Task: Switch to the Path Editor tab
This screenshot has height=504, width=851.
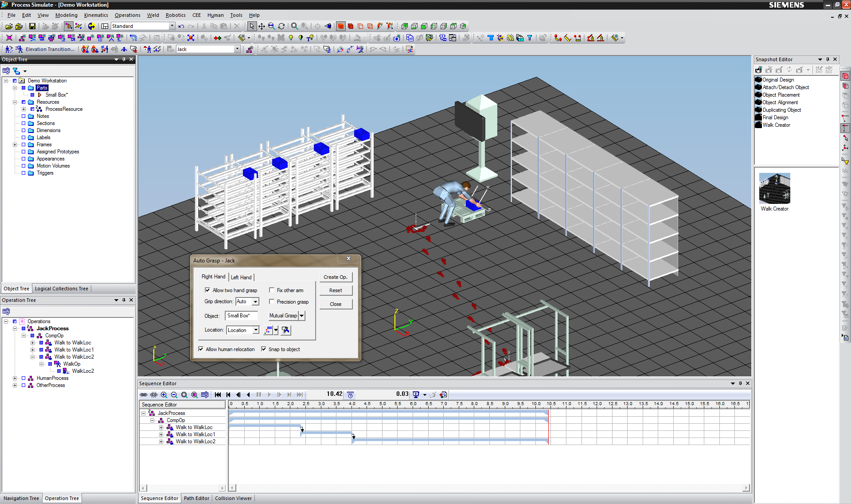Action: 196,498
